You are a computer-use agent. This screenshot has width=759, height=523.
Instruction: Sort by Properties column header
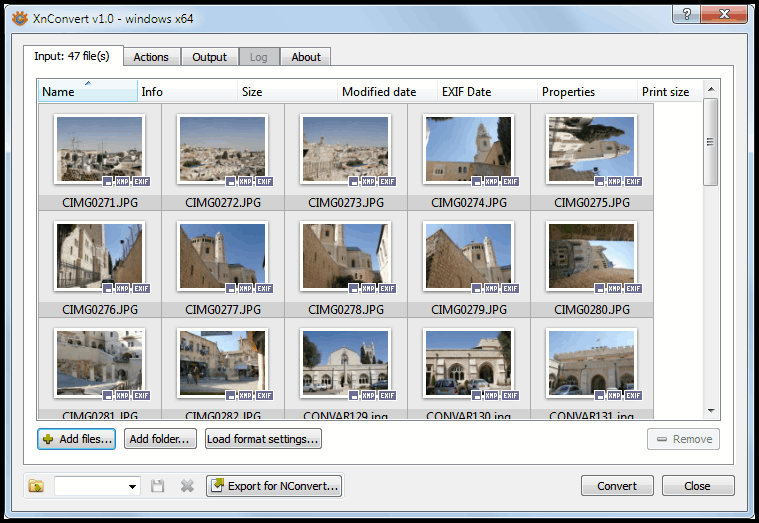pos(587,91)
